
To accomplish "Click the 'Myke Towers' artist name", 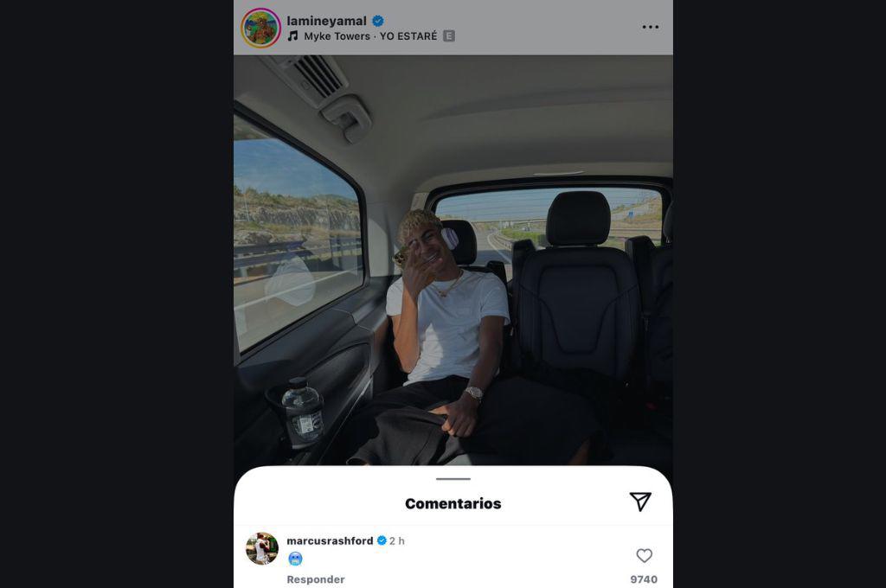I will tap(335, 36).
